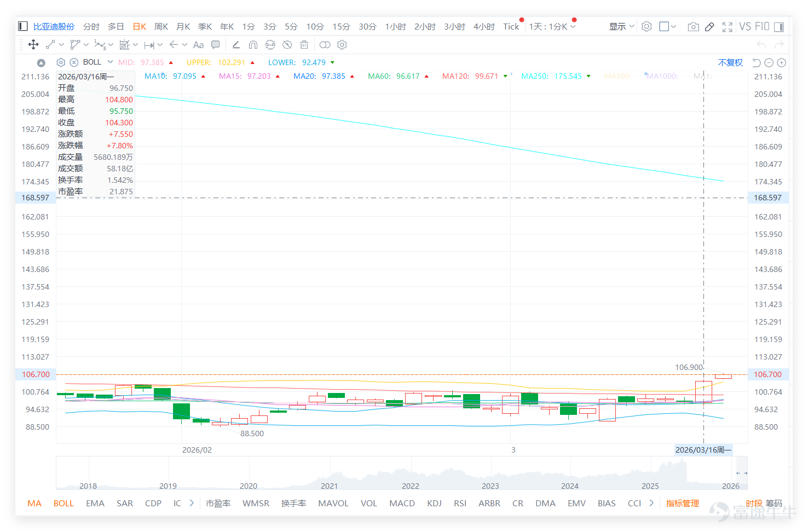Enable the KDJ sub indicator
This screenshot has height=532, width=808.
tap(434, 503)
